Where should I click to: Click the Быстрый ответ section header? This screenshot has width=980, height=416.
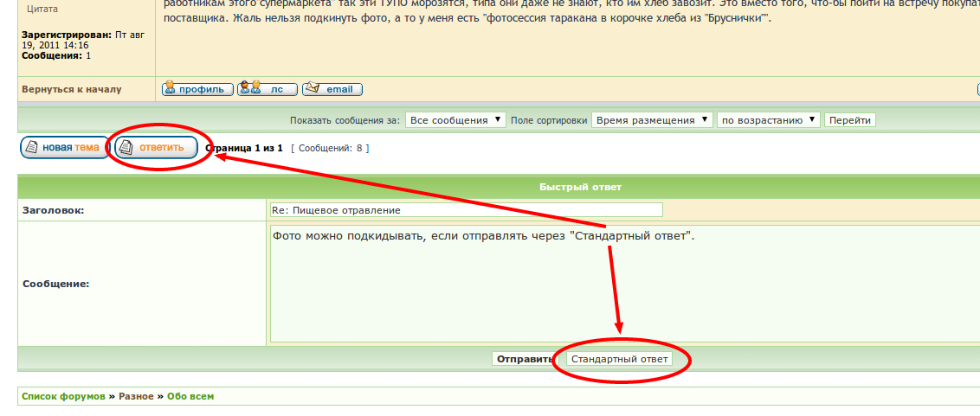[580, 187]
